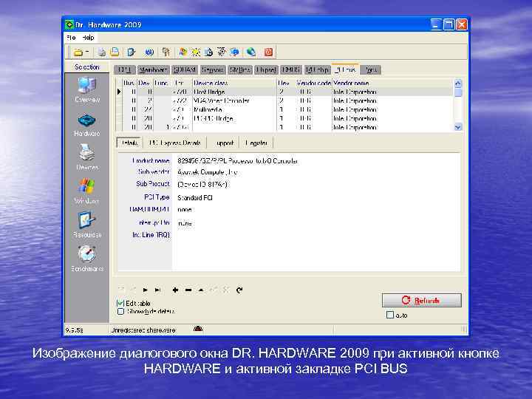Click the clock document toolbar icon
The image size is (532, 399).
coord(208,52)
